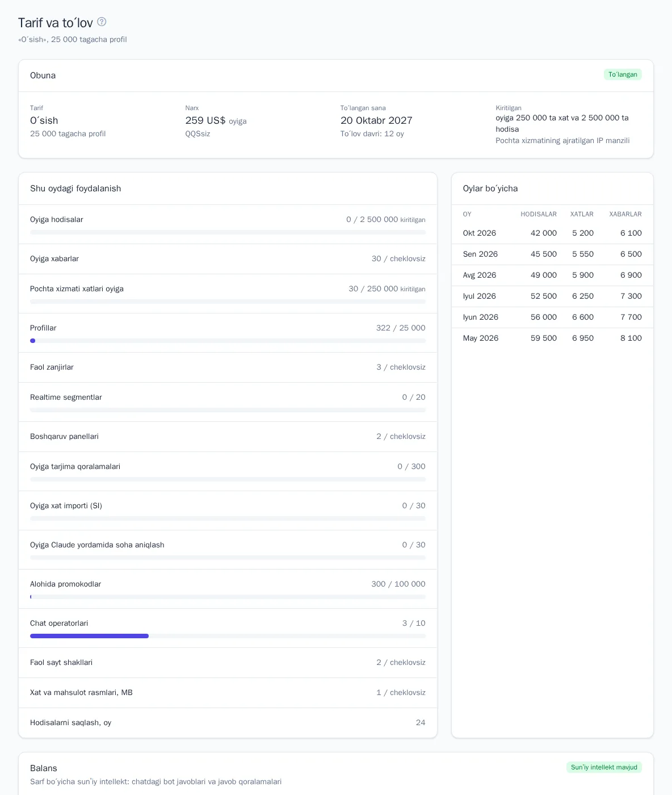Select the 59 500 events cell
The width and height of the screenshot is (672, 795).
tap(544, 338)
